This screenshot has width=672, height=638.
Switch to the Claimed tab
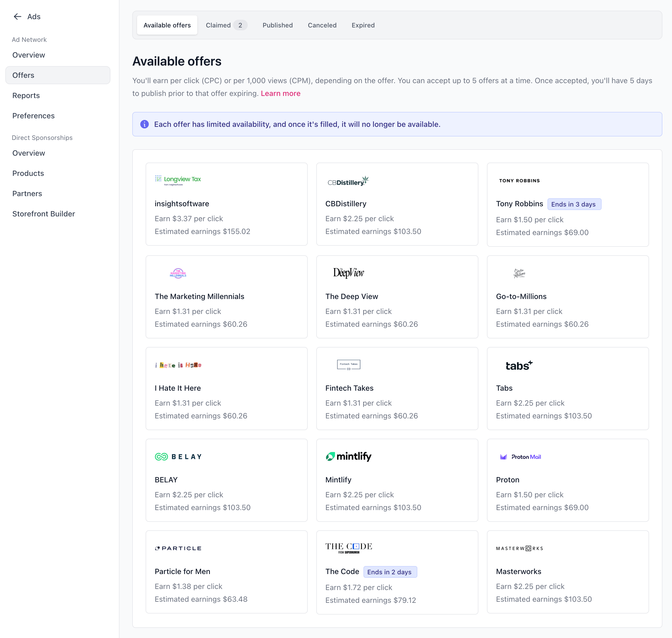226,25
